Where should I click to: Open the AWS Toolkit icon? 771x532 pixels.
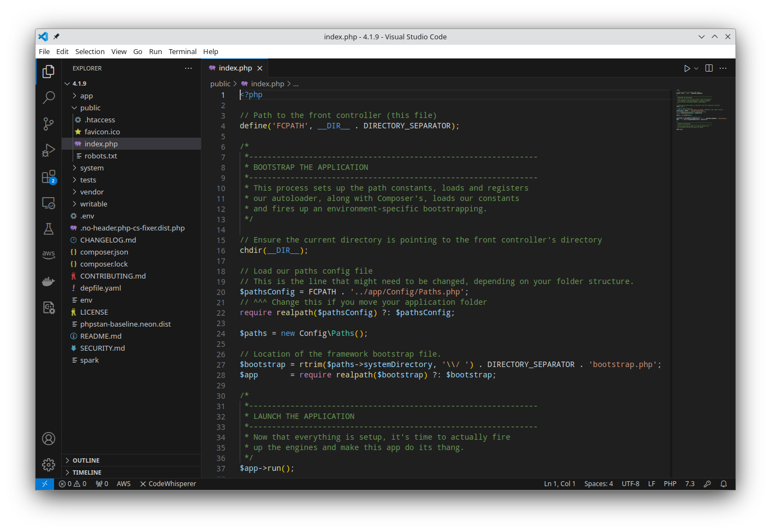pyautogui.click(x=49, y=255)
